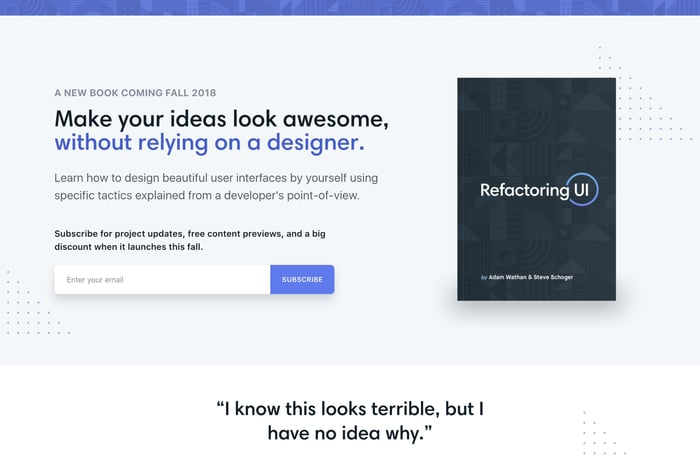Click the 'A NEW BOOK COMING FALL 2018' text
This screenshot has height=460, width=700.
pyautogui.click(x=135, y=93)
